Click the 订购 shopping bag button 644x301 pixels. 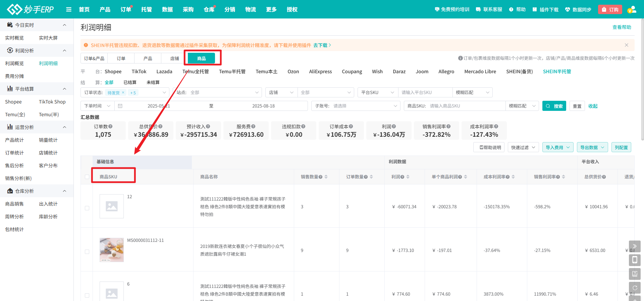click(610, 9)
